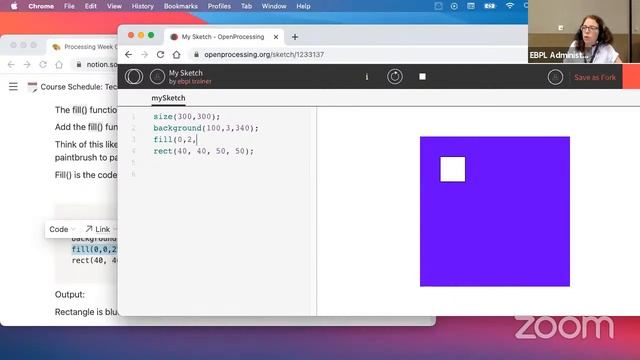The width and height of the screenshot is (640, 360).
Task: Open the Edit menu
Action: tap(90, 6)
